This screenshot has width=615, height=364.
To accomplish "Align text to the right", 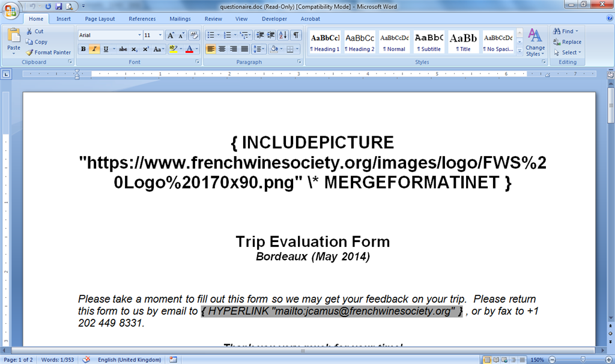I will tap(234, 49).
